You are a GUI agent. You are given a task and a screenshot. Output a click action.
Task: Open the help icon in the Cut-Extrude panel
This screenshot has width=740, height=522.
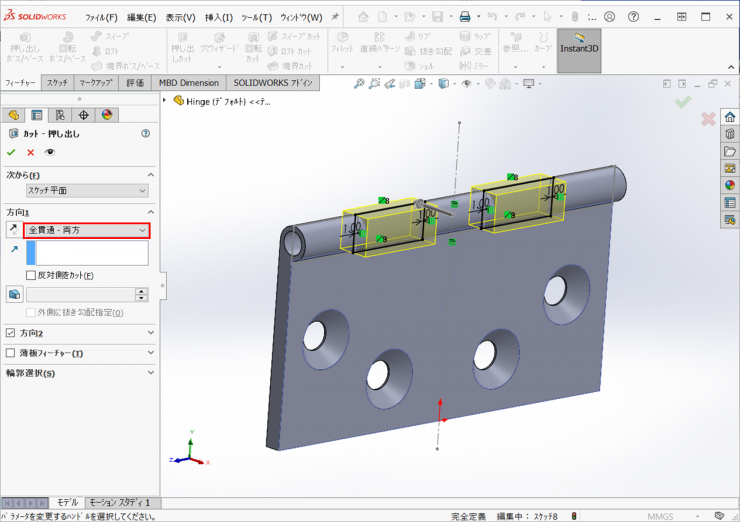pos(146,133)
